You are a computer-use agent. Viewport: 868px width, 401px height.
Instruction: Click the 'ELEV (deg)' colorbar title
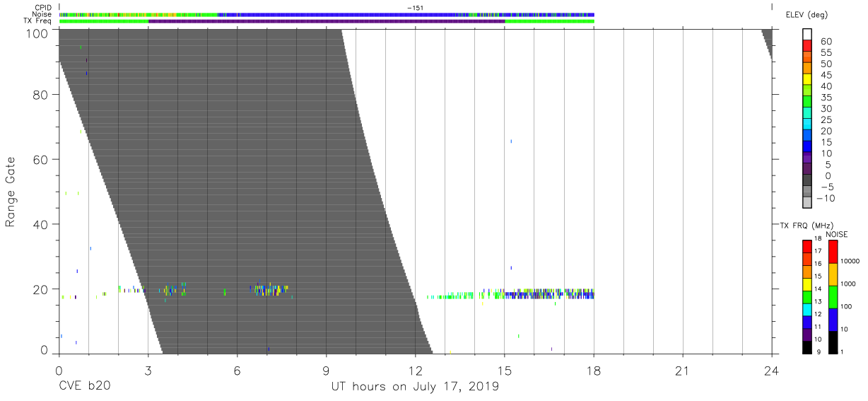tap(807, 15)
